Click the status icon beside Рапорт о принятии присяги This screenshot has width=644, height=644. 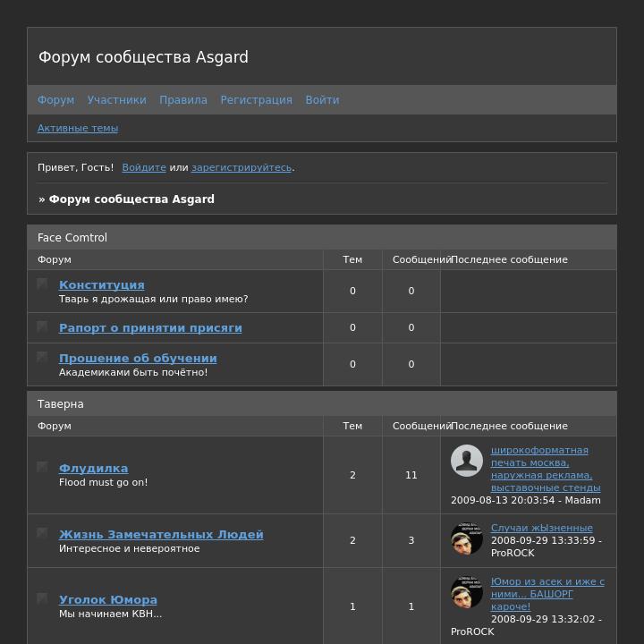click(42, 326)
